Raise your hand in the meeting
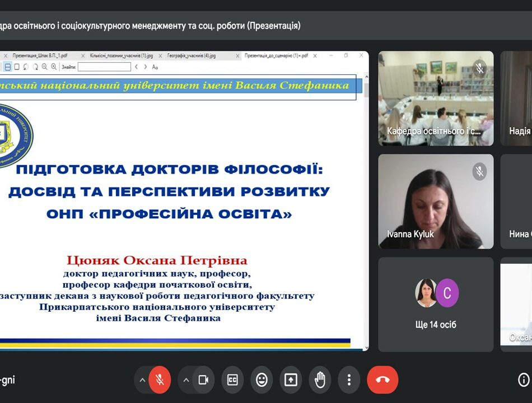The image size is (532, 403). coord(320,380)
